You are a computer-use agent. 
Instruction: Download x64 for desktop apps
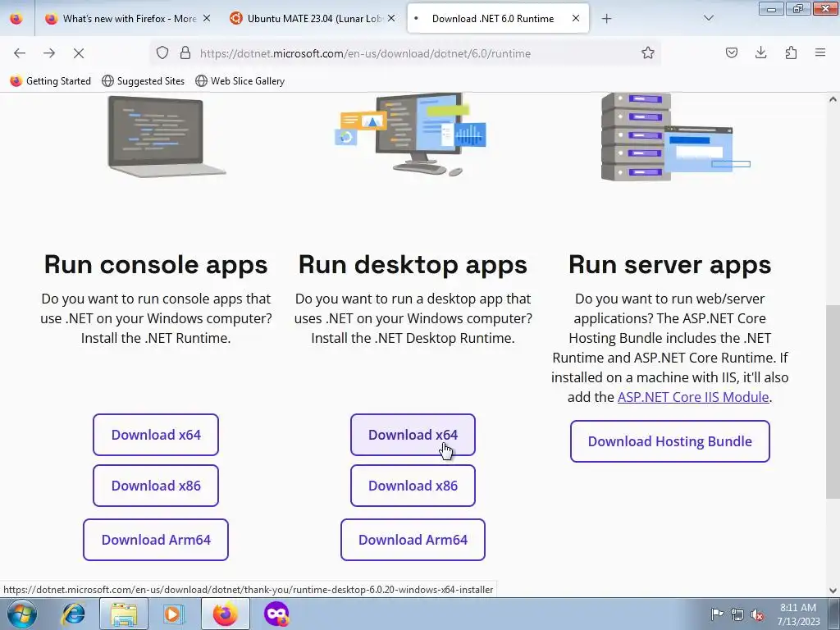(x=413, y=435)
